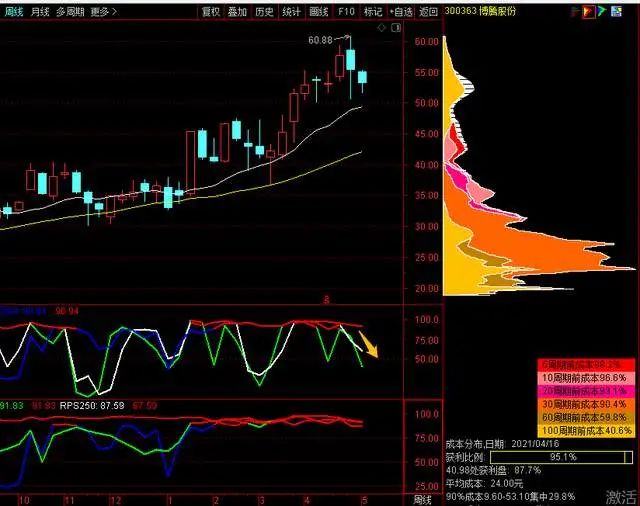Switch to the 月线 monthly chart tab

(40, 12)
